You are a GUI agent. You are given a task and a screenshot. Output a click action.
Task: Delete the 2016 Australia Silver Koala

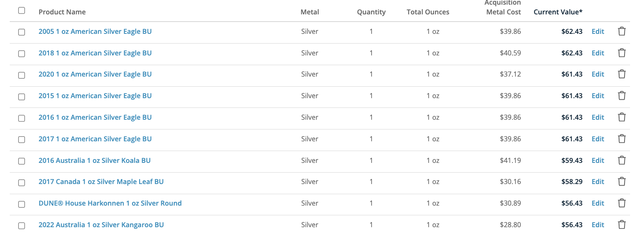622,160
